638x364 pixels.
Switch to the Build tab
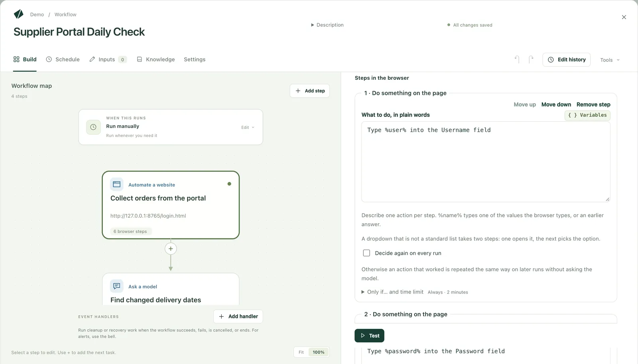pyautogui.click(x=25, y=59)
